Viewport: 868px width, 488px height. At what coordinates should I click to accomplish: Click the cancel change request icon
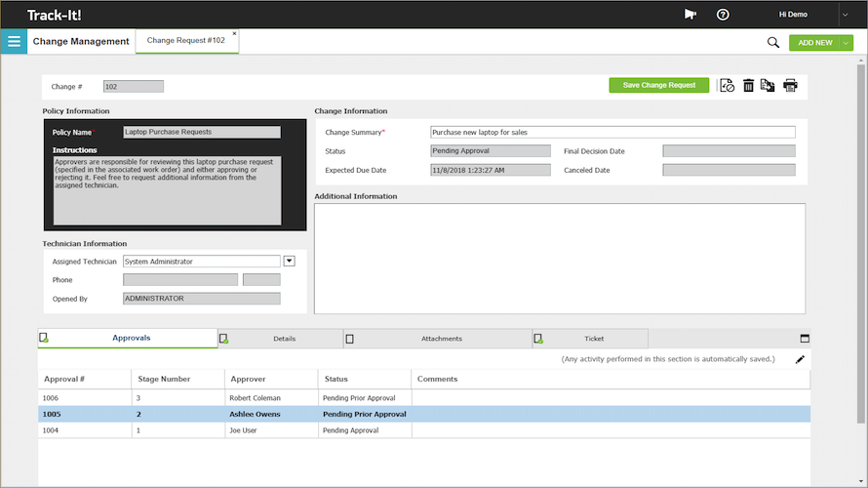728,86
